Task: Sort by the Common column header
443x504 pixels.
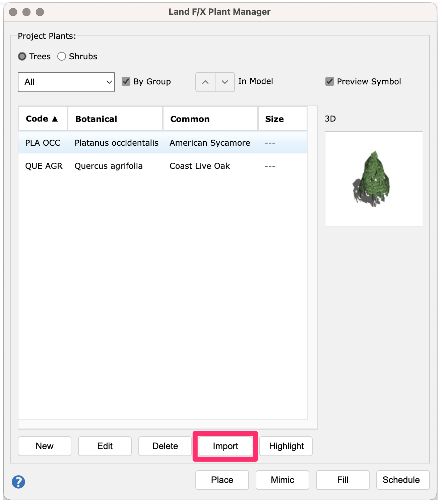Action: [x=210, y=119]
